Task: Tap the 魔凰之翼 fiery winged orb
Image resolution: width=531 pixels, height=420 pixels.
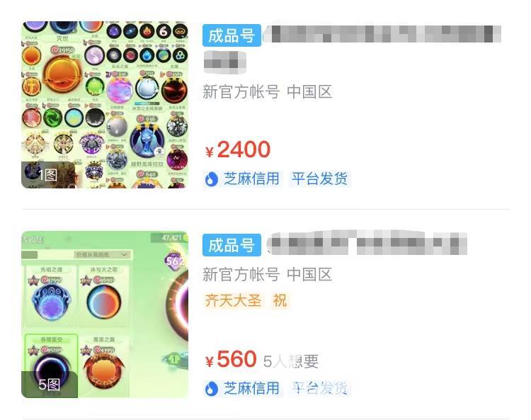Action: coord(103,373)
